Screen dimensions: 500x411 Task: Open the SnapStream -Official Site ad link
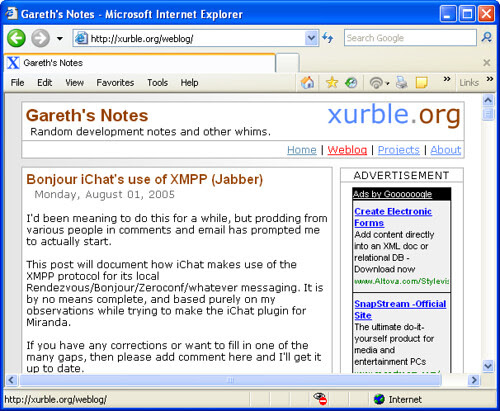tap(400, 309)
